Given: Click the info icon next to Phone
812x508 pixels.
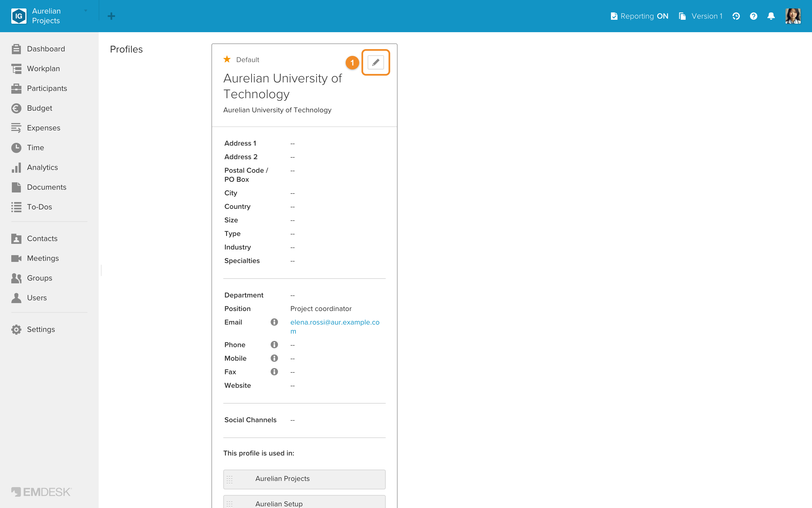Looking at the screenshot, I should point(274,345).
